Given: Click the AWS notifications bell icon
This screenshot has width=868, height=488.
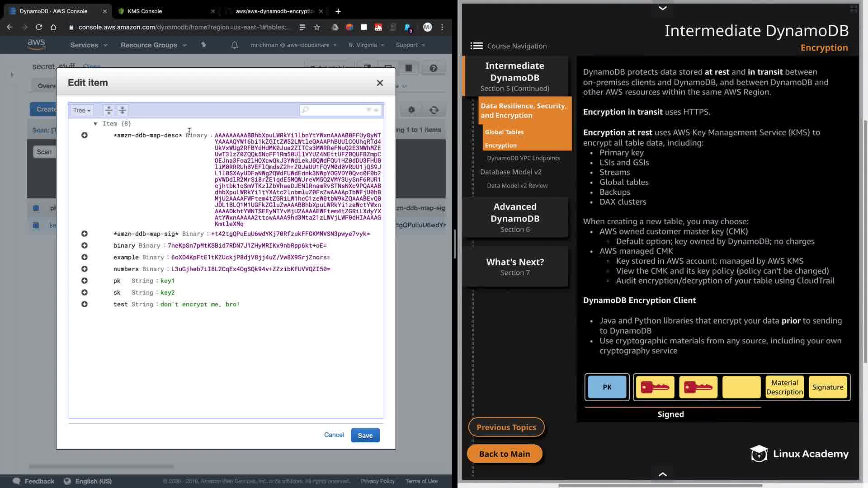Looking at the screenshot, I should 235,45.
